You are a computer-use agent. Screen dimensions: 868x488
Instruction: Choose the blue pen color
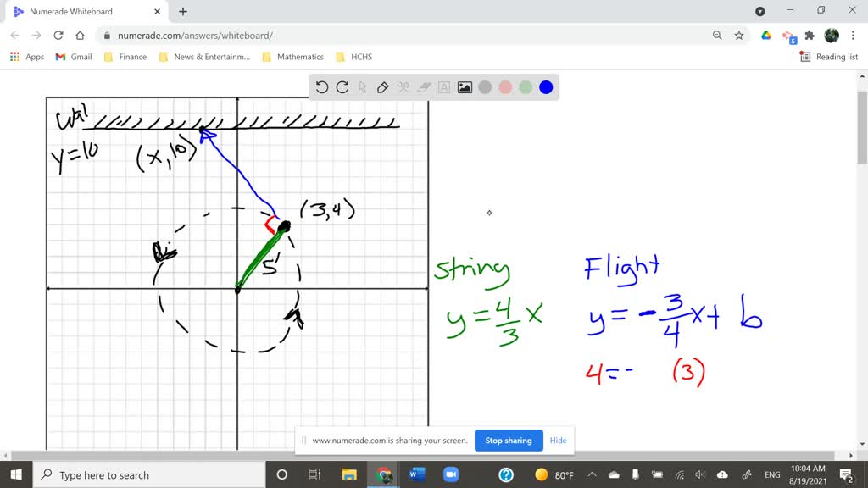[546, 87]
